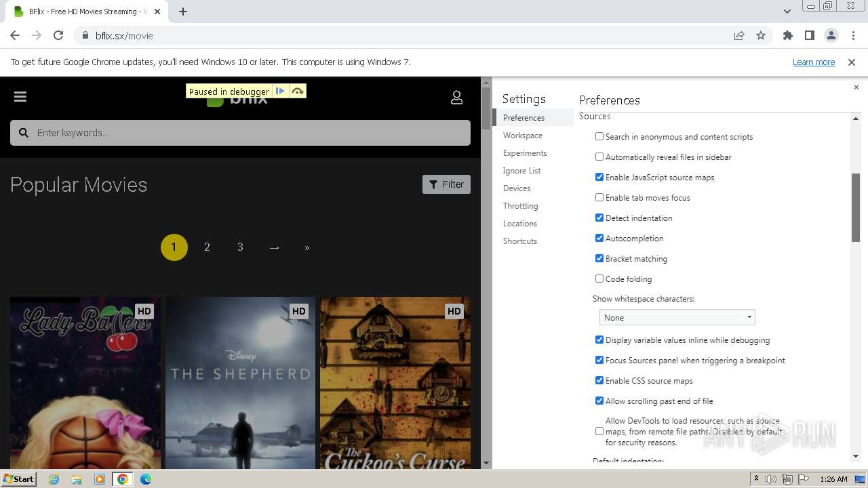Open Microsoft Edge from the taskbar
This screenshot has width=868, height=488.
(x=146, y=479)
